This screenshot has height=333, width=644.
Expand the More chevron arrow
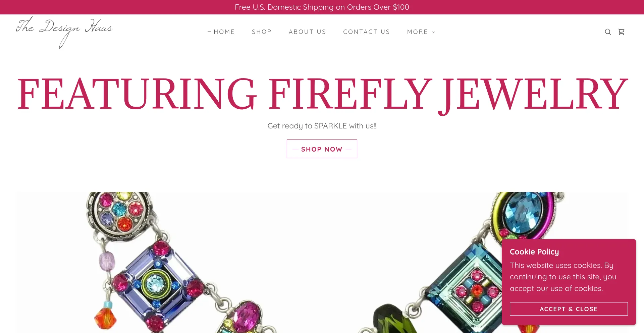tap(434, 32)
